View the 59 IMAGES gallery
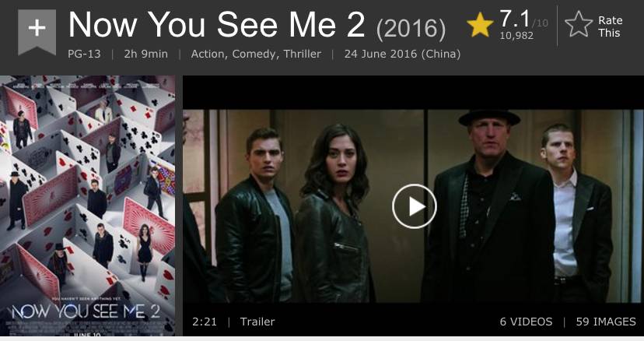The height and width of the screenshot is (341, 644). [606, 322]
